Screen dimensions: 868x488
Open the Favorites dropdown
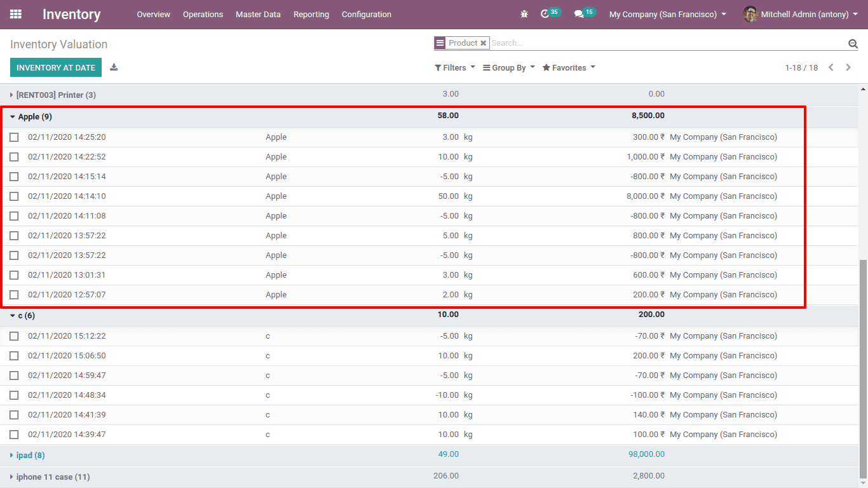569,67
